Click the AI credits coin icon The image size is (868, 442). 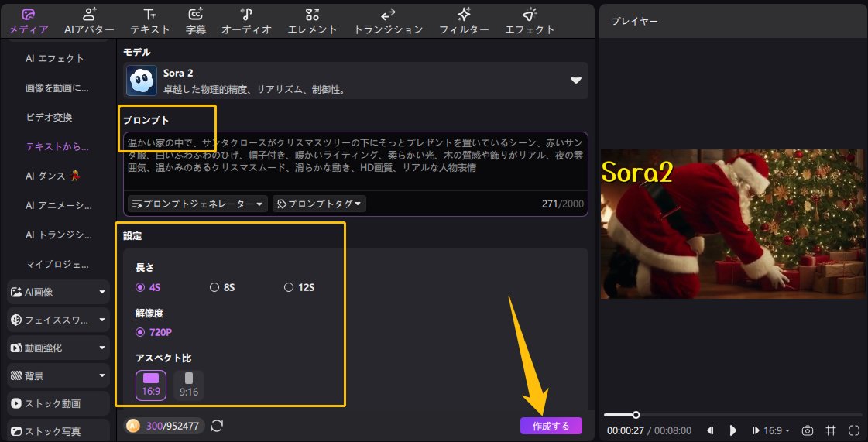(133, 426)
